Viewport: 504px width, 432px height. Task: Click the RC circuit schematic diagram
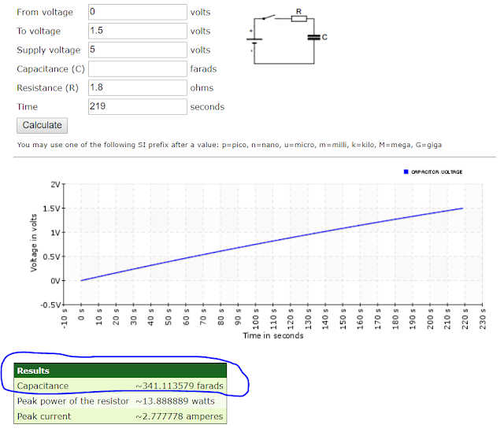(287, 37)
